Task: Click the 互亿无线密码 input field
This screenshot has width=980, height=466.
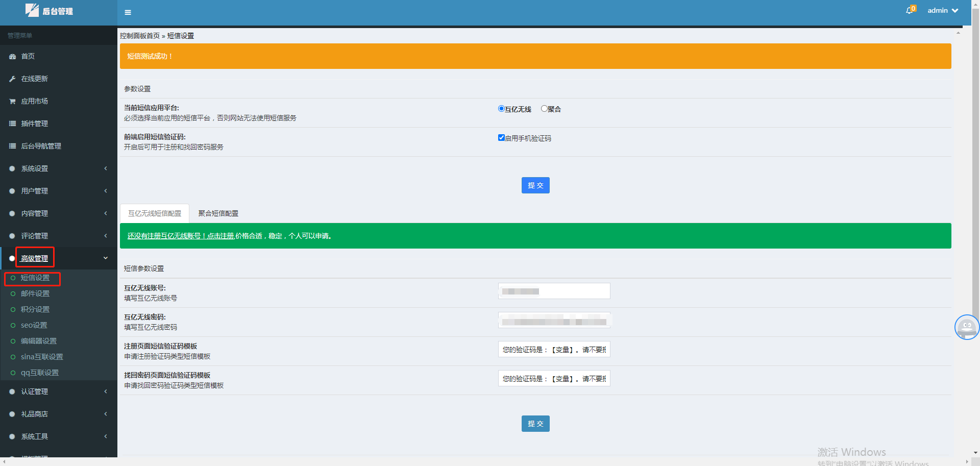Action: coord(554,320)
